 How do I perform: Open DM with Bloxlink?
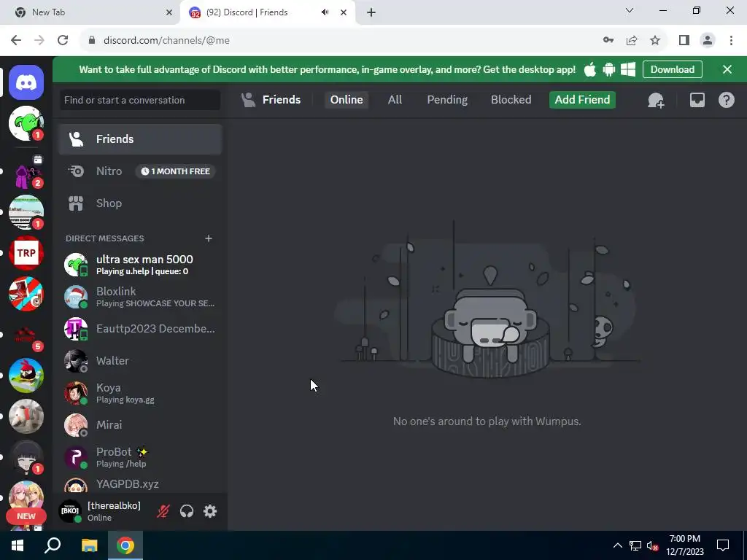pos(141,297)
